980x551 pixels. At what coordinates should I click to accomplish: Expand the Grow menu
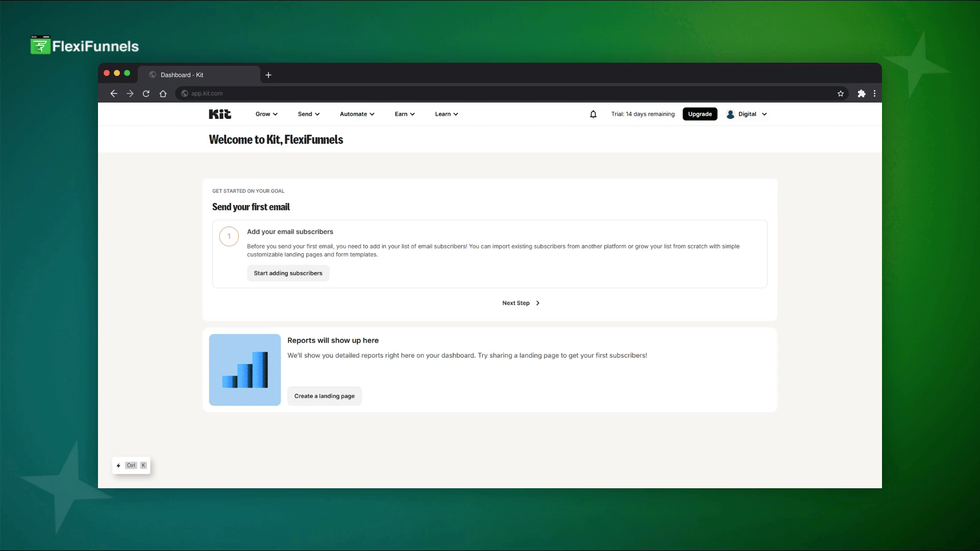point(266,114)
